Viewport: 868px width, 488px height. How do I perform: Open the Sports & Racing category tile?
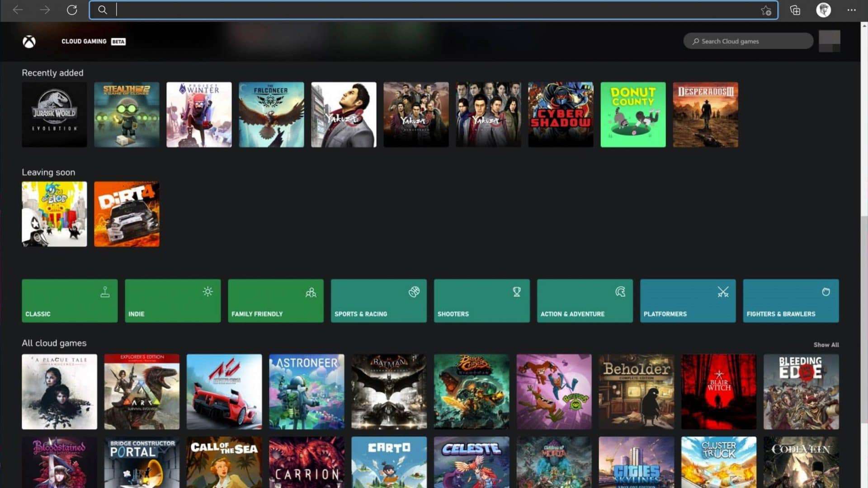[x=379, y=300]
